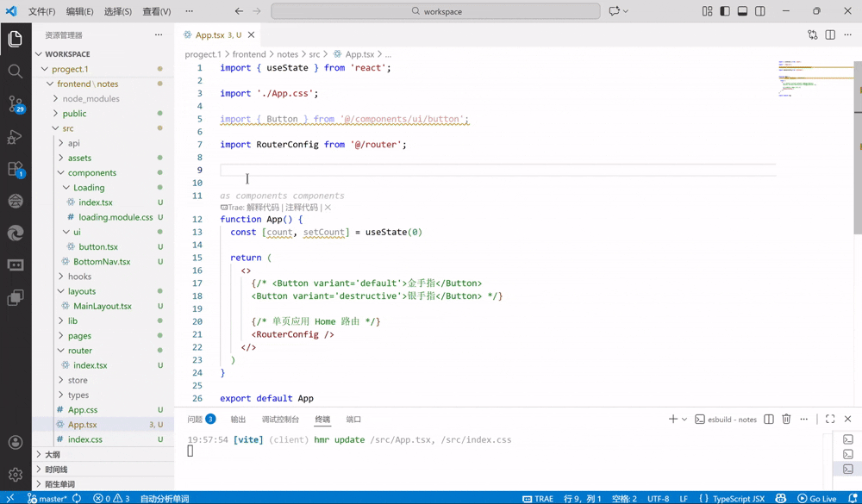Click the Go Live button in the status bar
862x504 pixels.
pyautogui.click(x=817, y=498)
